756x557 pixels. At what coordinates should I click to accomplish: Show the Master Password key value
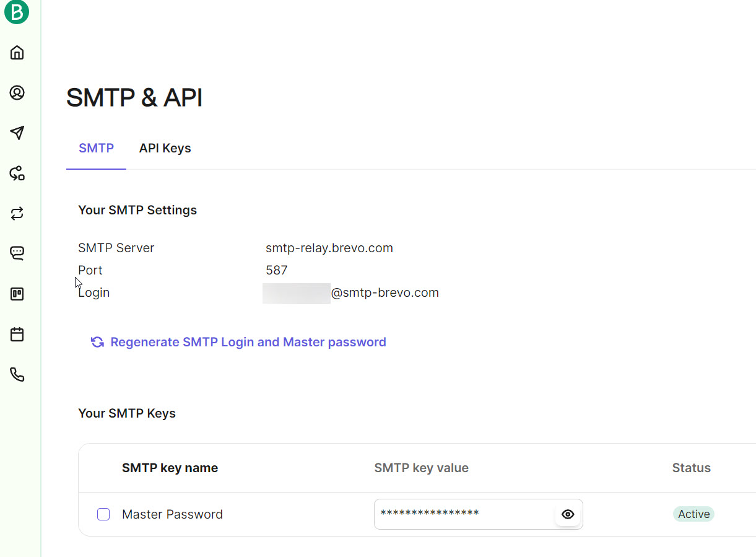coord(568,514)
